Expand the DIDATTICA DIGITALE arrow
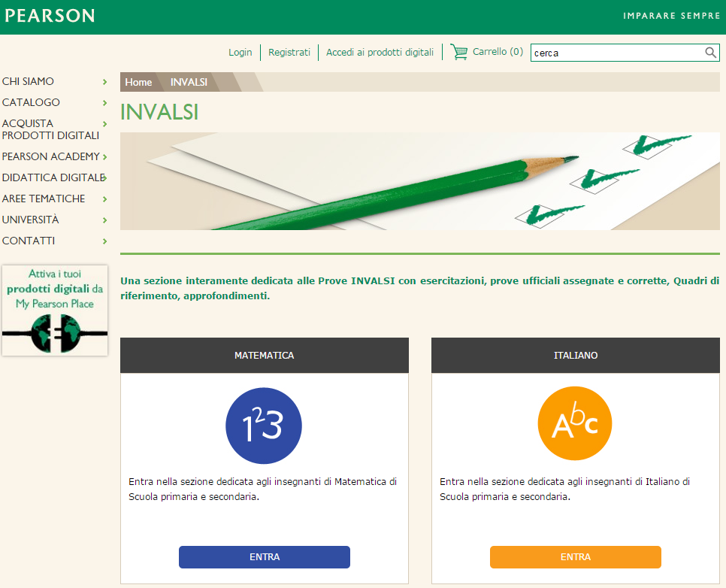 104,178
